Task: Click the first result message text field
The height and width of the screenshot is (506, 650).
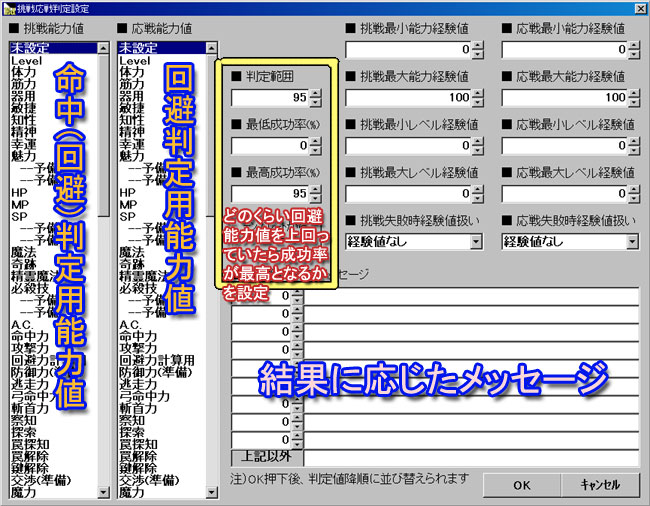Action: tap(471, 296)
